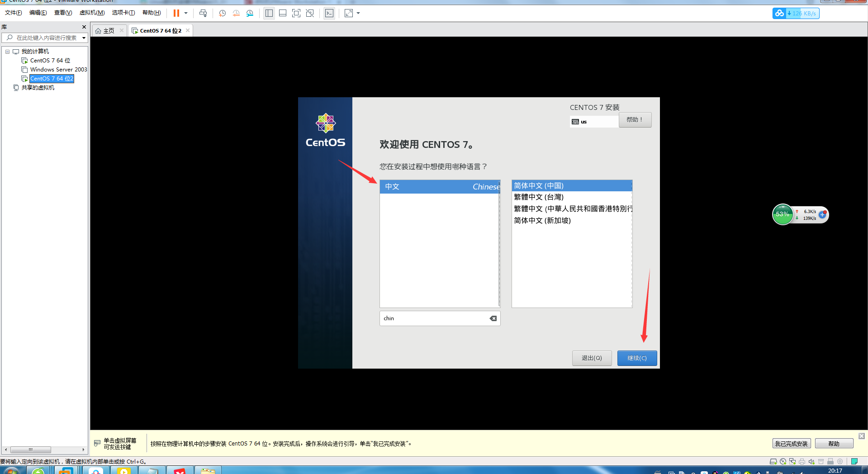
Task: Click the 帮助！ button in installer
Action: pos(635,120)
